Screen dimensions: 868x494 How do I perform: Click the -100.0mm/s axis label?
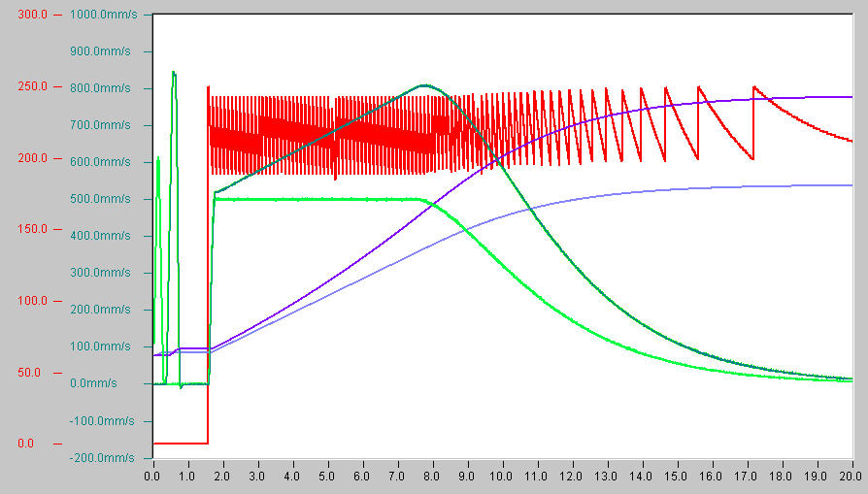pyautogui.click(x=102, y=421)
